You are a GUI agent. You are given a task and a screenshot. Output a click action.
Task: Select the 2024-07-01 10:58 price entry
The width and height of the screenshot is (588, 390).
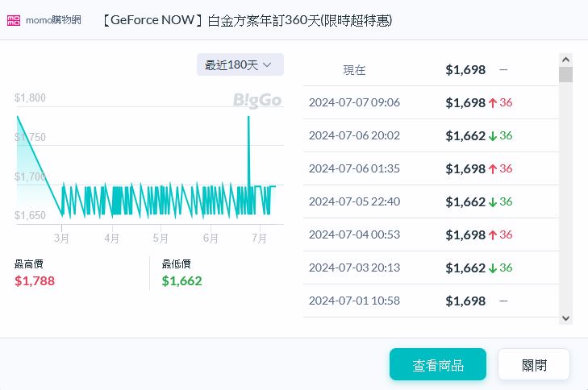[430, 301]
